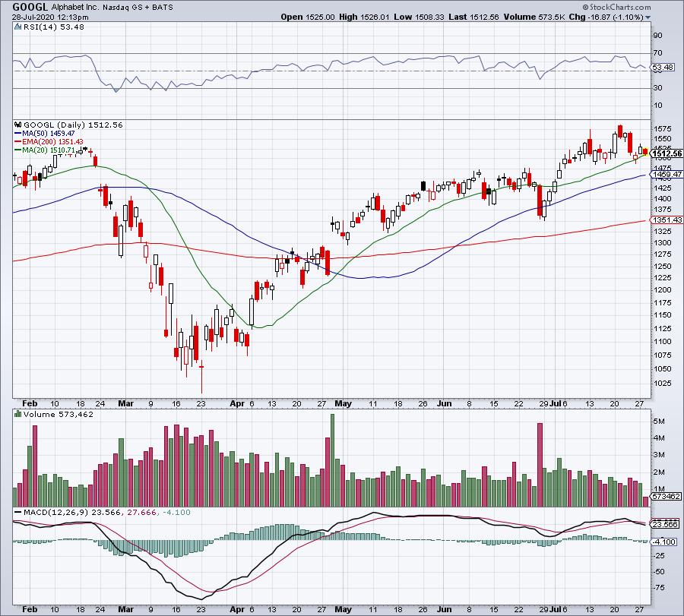Viewport: 684px width, 616px height.
Task: Click the 'Open 1525.00' value
Action: 308,17
